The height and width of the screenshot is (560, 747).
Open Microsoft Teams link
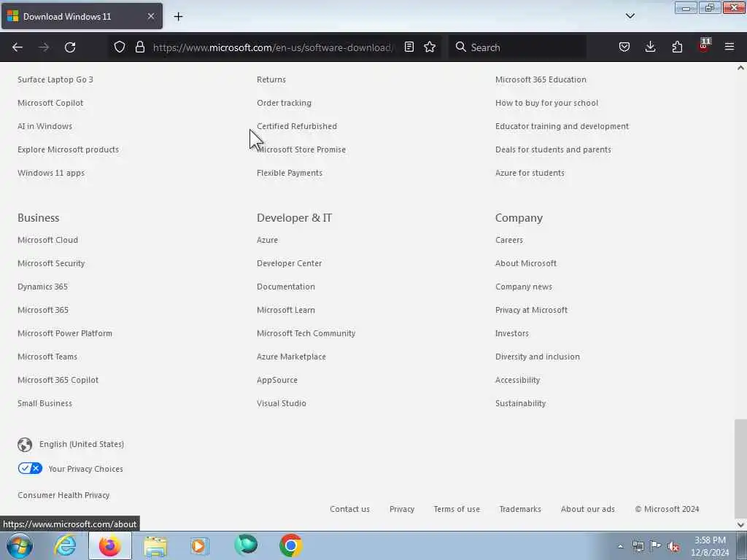(x=47, y=357)
